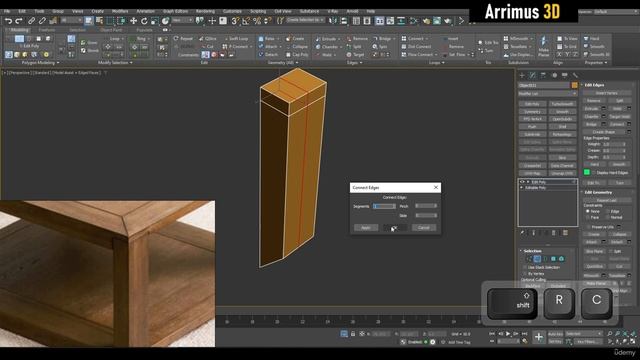Screen dimensions: 640x360
Task: Click the Pin Stack icon below modifier stack
Action: click(x=522, y=233)
